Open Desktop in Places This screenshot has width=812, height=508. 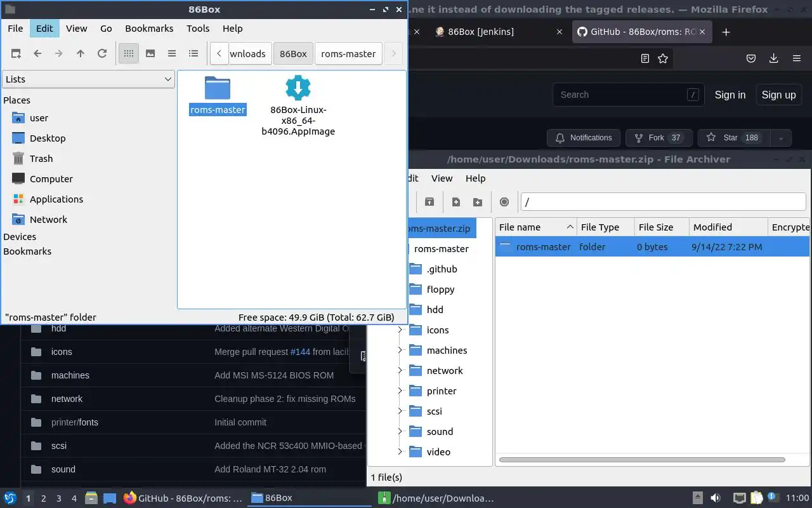pyautogui.click(x=48, y=138)
